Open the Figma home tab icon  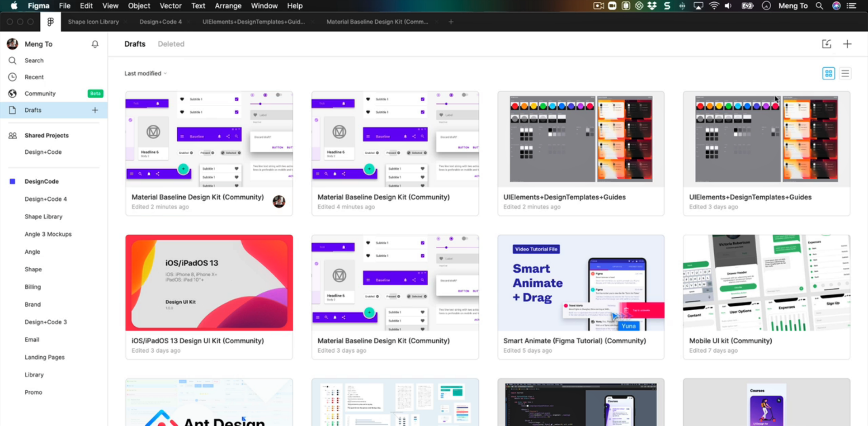click(x=50, y=22)
